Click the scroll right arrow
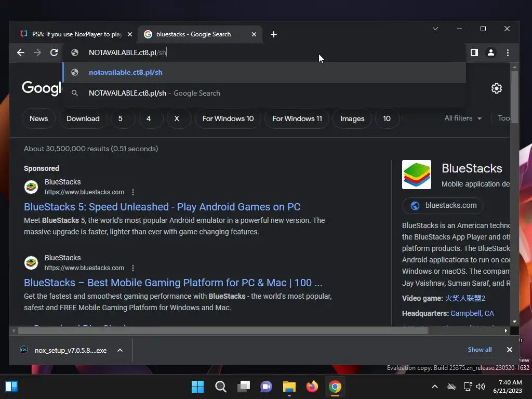532x399 pixels. [x=506, y=330]
